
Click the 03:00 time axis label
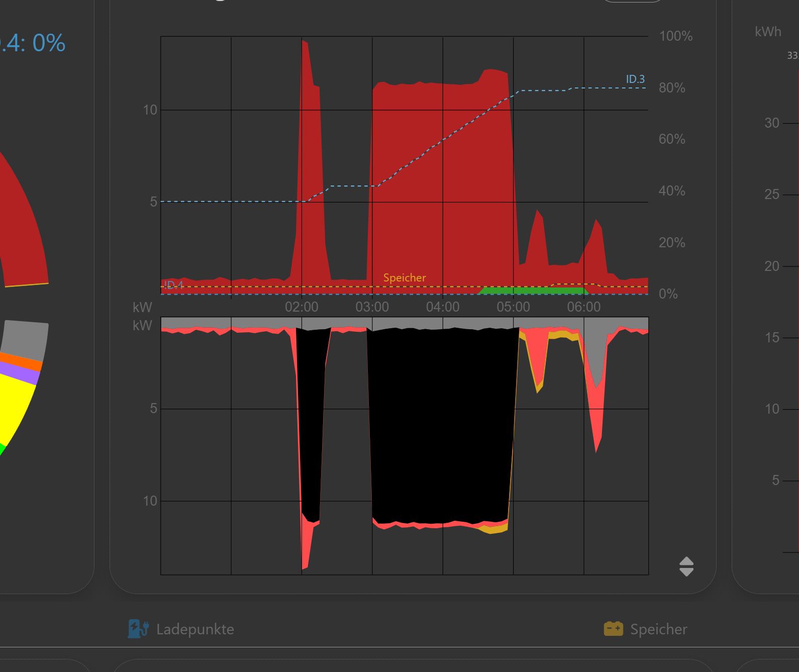pos(372,307)
